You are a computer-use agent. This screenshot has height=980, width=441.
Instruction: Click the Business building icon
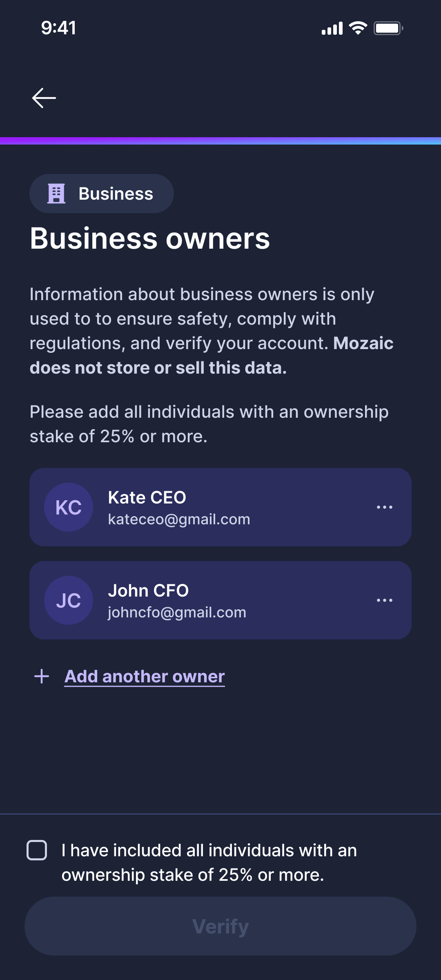56,194
